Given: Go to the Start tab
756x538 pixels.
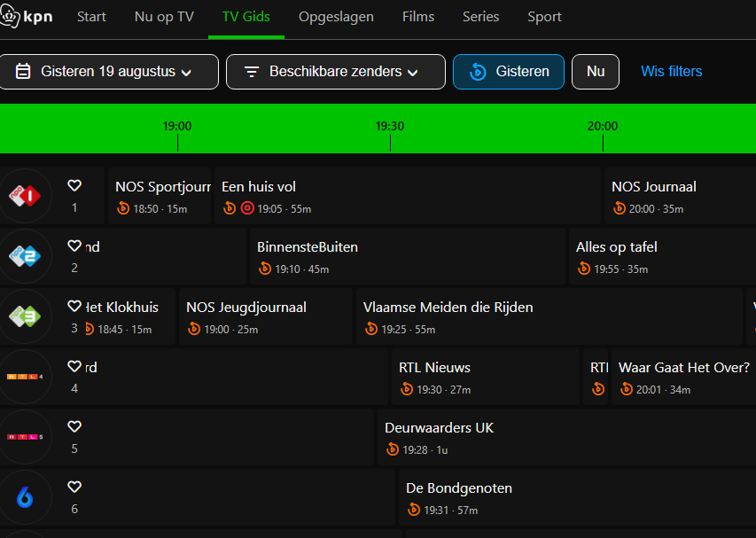Looking at the screenshot, I should 91,17.
